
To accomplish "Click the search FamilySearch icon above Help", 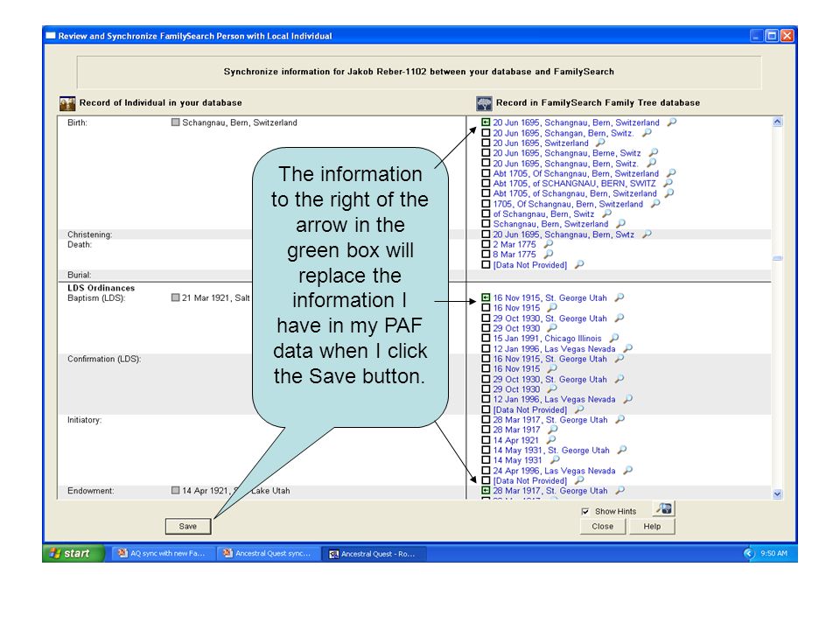I will [x=664, y=508].
